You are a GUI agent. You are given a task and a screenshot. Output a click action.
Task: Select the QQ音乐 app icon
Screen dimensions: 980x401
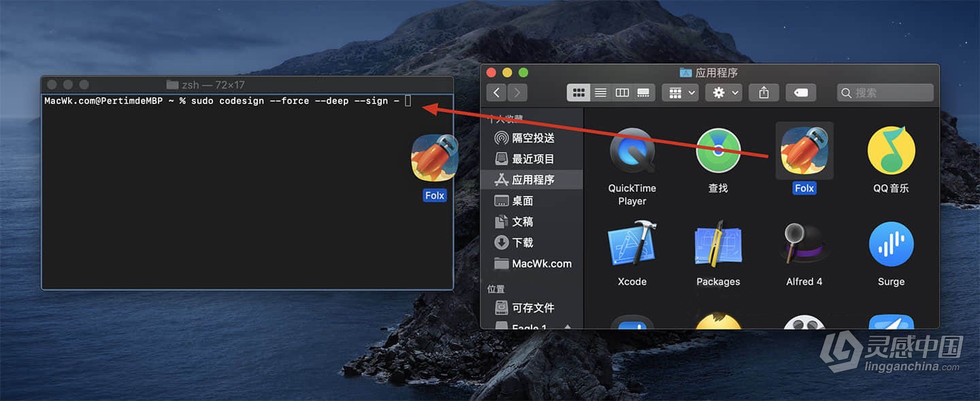coord(891,150)
